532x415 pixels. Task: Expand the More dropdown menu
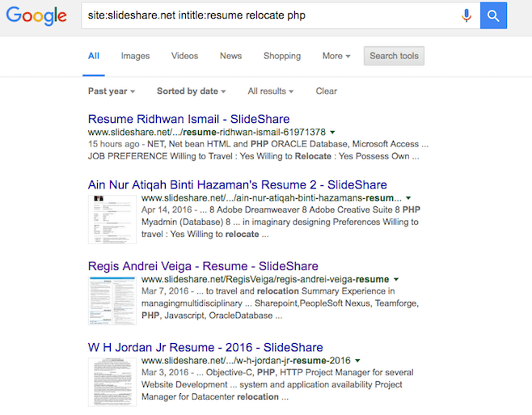[336, 56]
